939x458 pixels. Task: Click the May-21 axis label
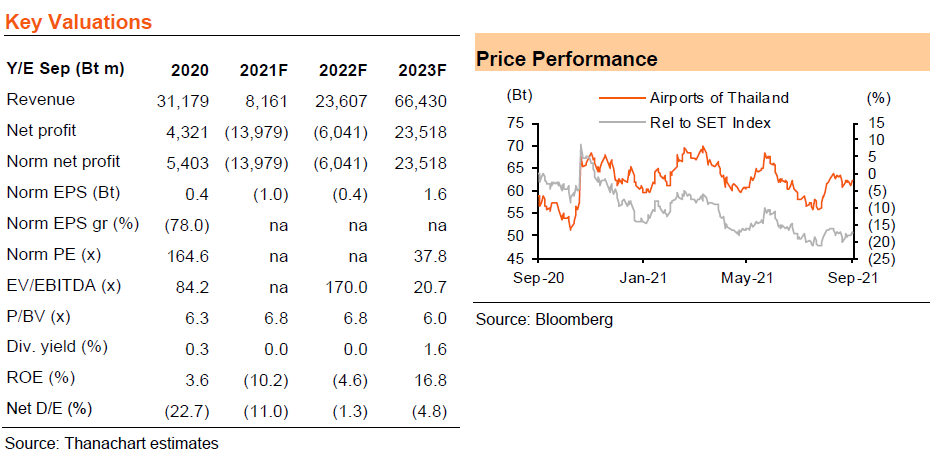click(x=747, y=278)
